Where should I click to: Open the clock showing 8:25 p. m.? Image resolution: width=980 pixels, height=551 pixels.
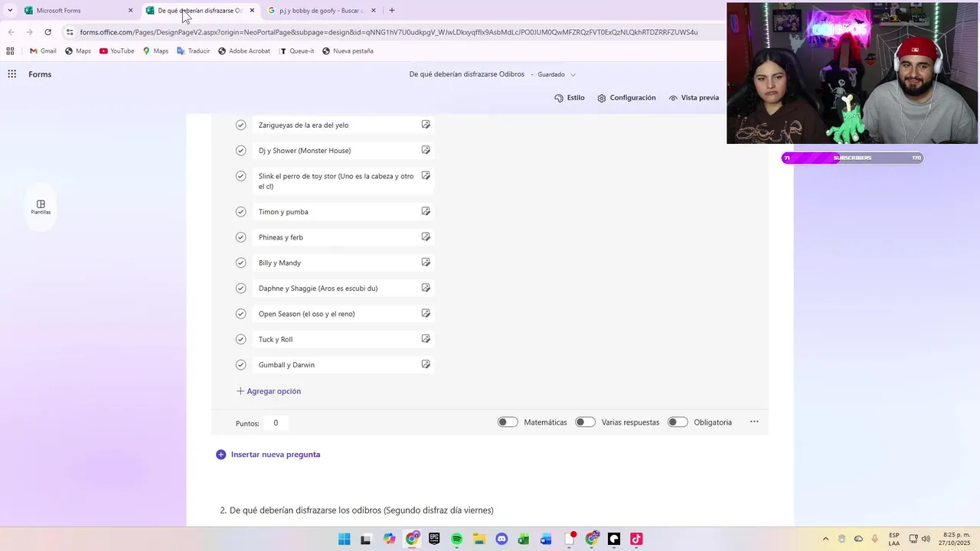(956, 539)
